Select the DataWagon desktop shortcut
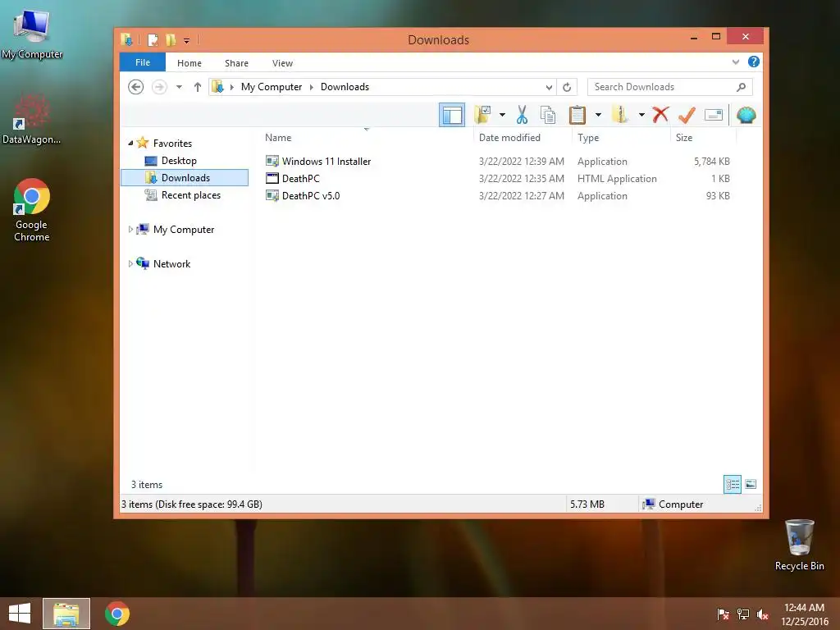Viewport: 840px width, 630px height. tap(31, 119)
